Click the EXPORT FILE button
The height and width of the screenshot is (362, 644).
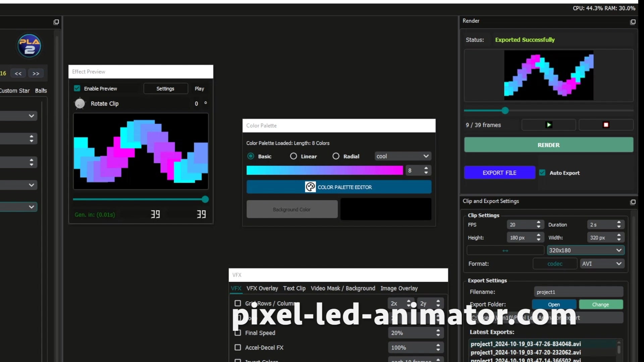[x=499, y=173]
